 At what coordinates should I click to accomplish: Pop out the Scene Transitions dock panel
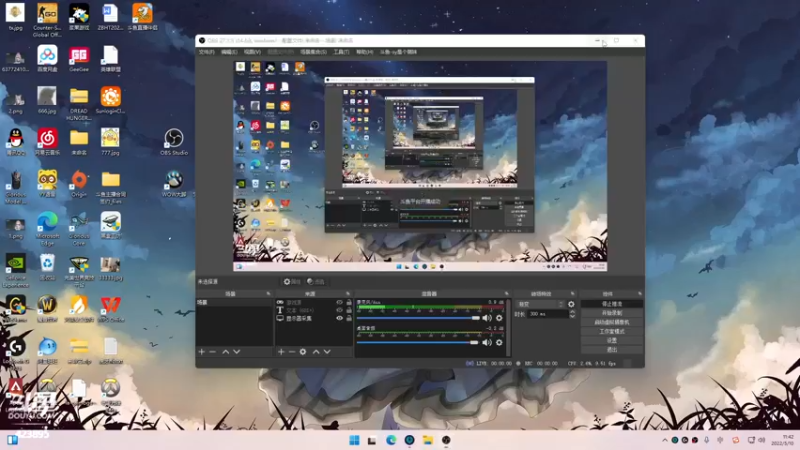click(572, 294)
